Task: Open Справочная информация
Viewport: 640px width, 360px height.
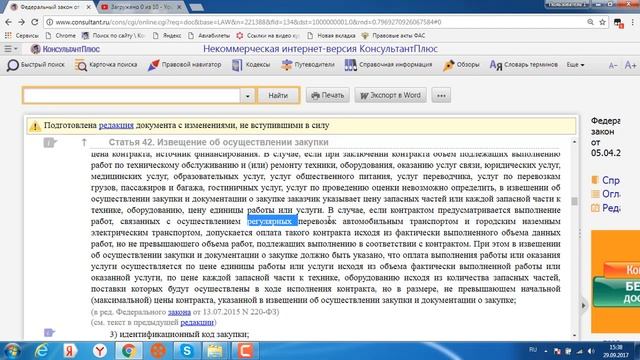Action: (388, 64)
